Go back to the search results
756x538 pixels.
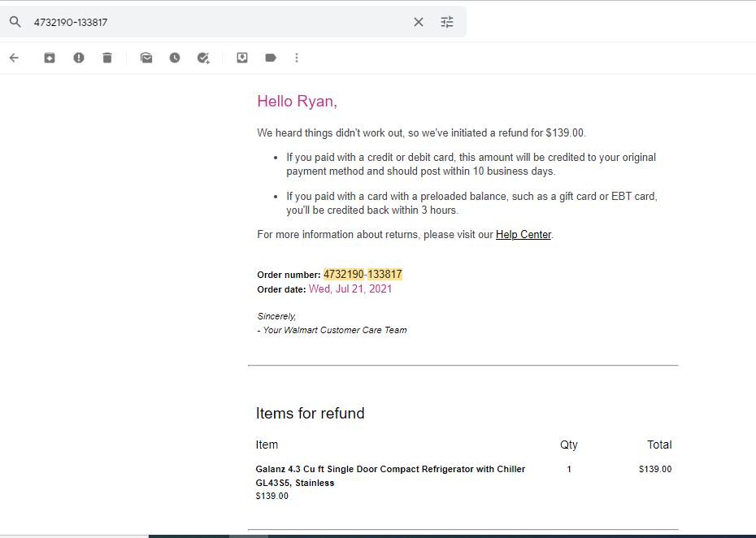click(14, 58)
